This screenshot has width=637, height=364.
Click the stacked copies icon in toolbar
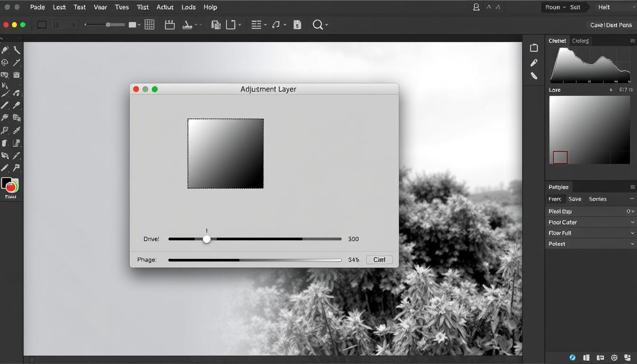(x=216, y=25)
